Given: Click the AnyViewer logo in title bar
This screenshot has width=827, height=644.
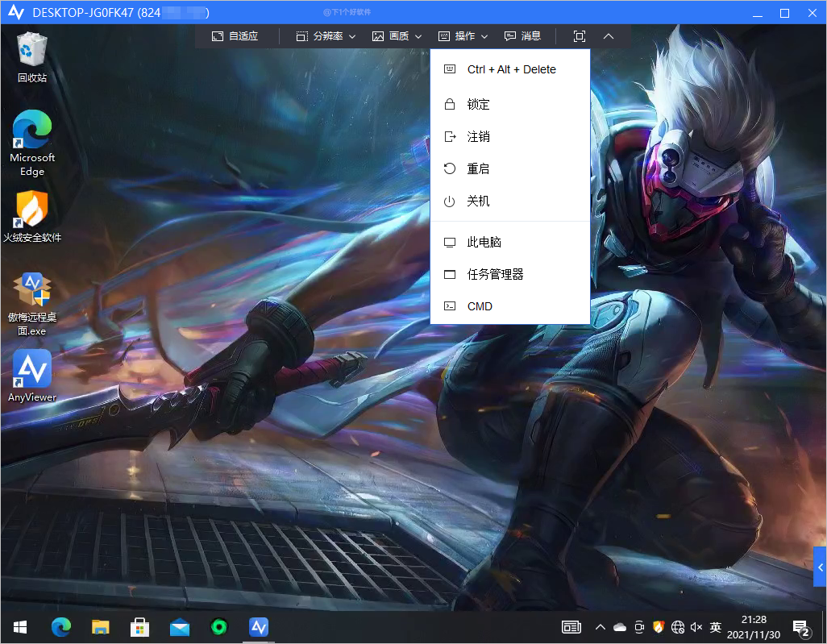Looking at the screenshot, I should 16,12.
